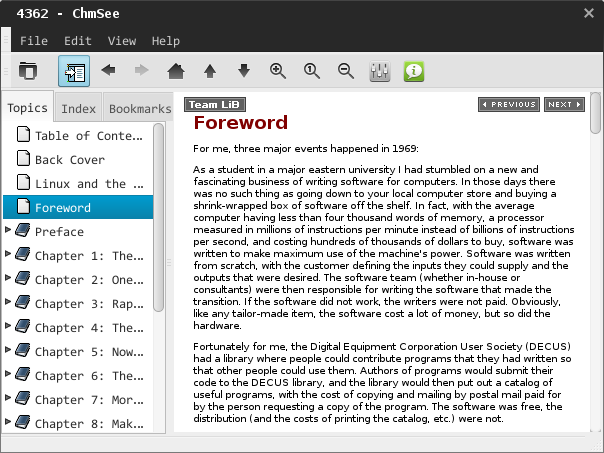Open 'Chapter 5: Now...' topic text

click(89, 352)
